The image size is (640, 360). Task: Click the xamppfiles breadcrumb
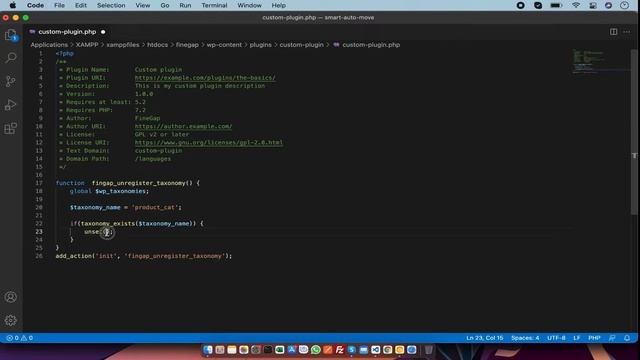123,45
